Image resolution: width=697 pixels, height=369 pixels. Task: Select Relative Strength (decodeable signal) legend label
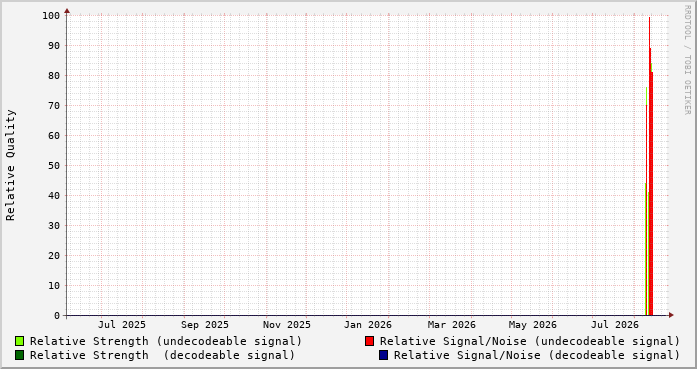pos(162,355)
